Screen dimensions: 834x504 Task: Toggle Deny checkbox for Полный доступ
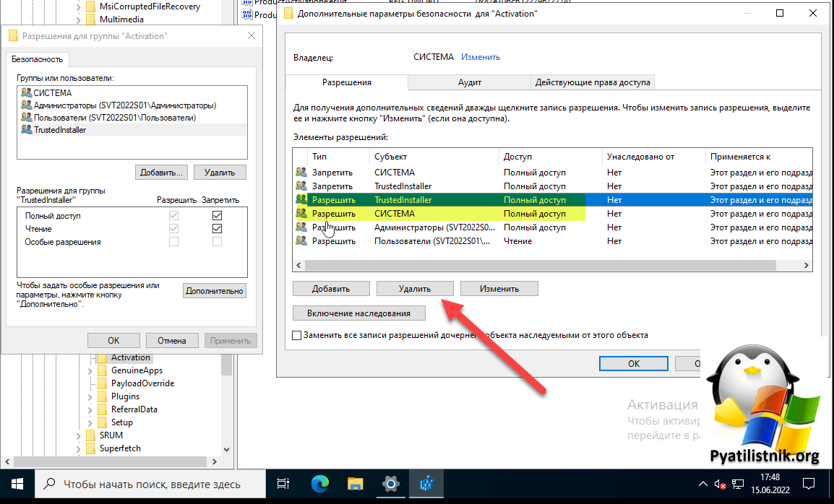click(x=217, y=216)
